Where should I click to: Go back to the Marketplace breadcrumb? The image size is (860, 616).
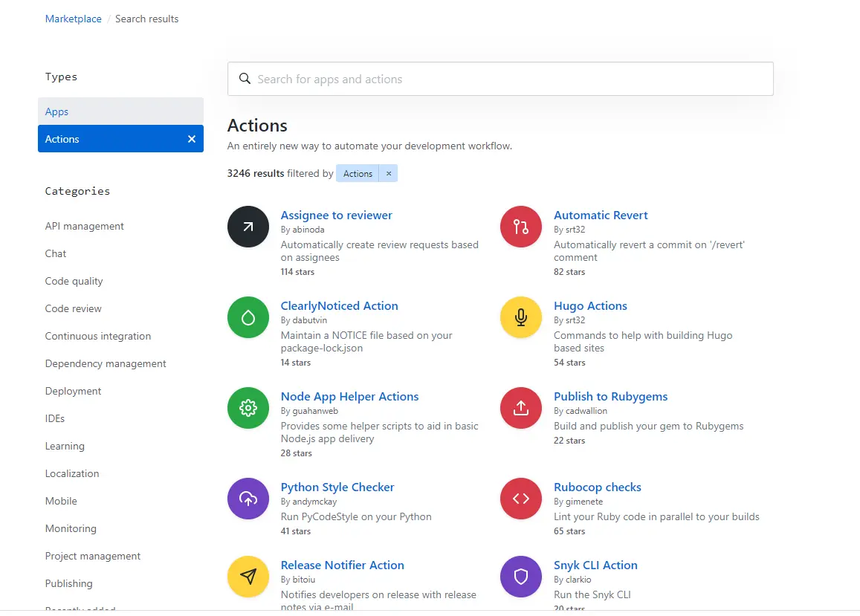[x=73, y=19]
